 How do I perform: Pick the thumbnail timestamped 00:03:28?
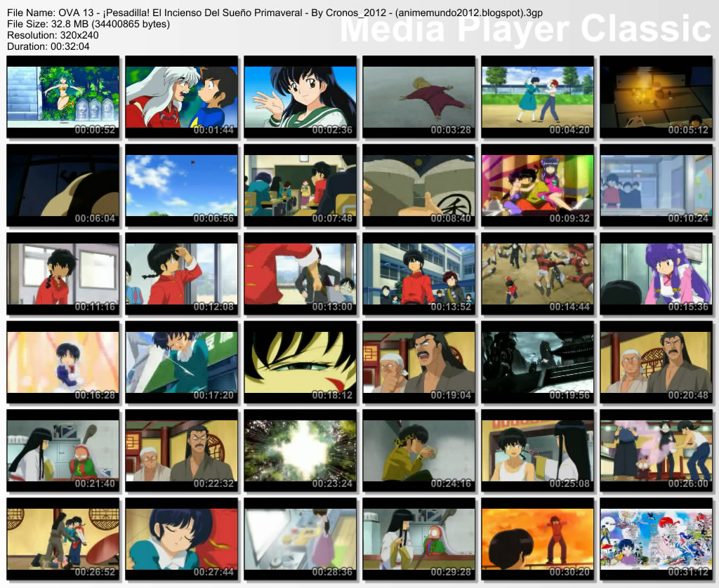tap(419, 97)
